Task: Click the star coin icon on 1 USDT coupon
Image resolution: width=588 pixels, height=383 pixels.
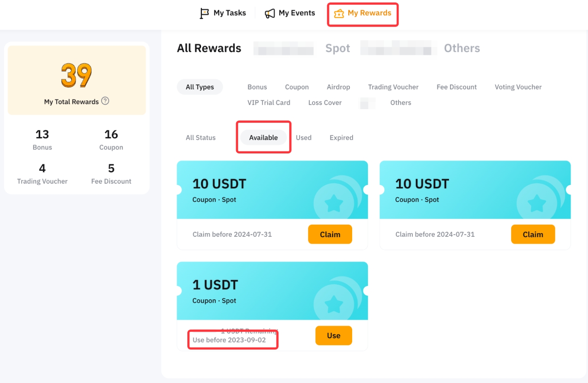Action: [334, 304]
